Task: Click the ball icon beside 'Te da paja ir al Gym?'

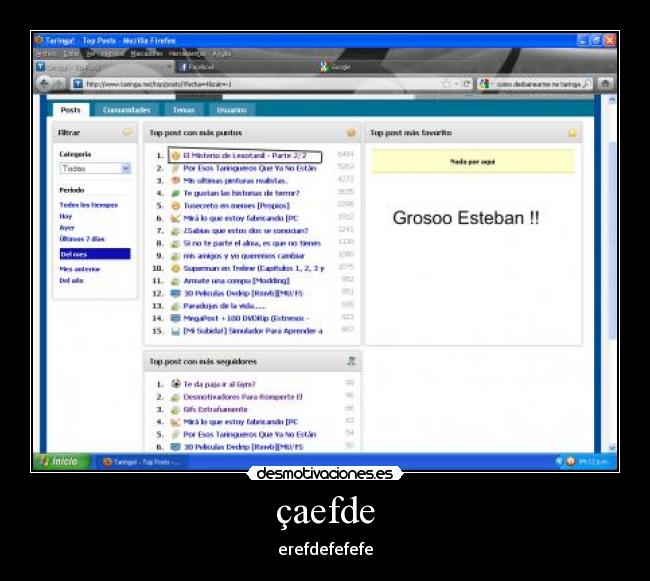Action: pyautogui.click(x=176, y=384)
